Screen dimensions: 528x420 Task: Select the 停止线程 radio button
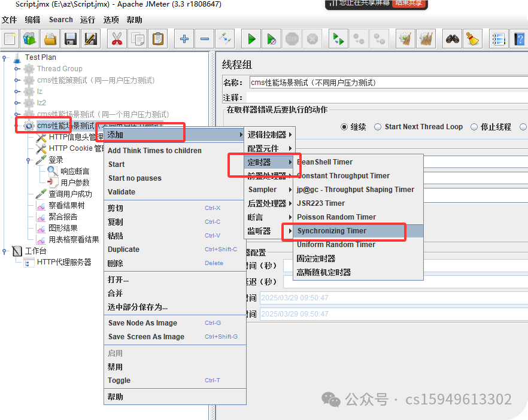pos(474,127)
